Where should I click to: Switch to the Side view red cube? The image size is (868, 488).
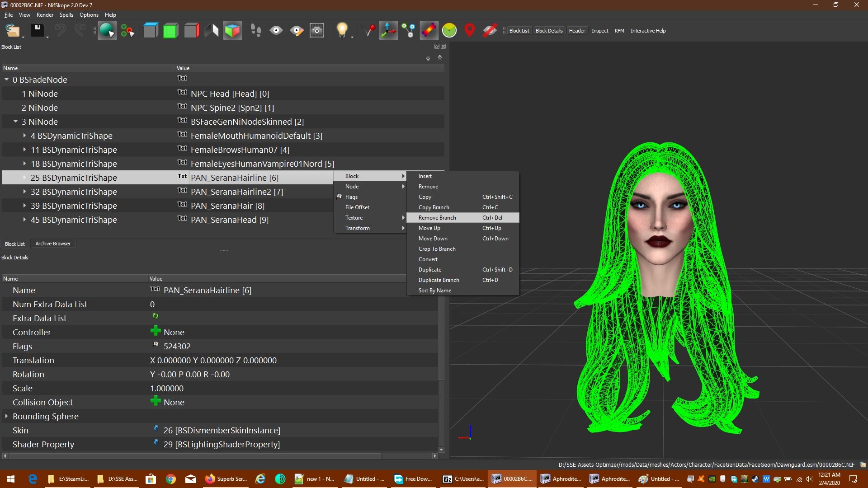[x=192, y=31]
